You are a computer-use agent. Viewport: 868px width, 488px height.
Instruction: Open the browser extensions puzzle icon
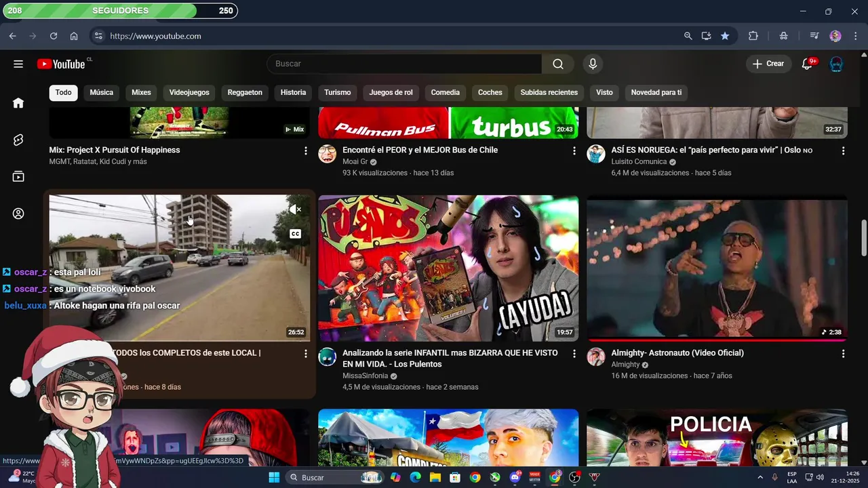pos(753,36)
